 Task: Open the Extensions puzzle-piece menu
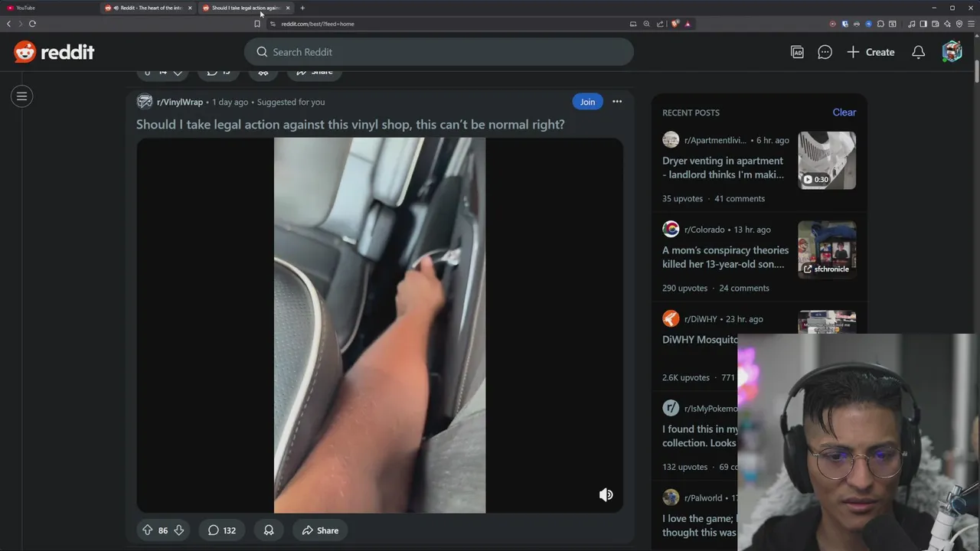tap(880, 24)
